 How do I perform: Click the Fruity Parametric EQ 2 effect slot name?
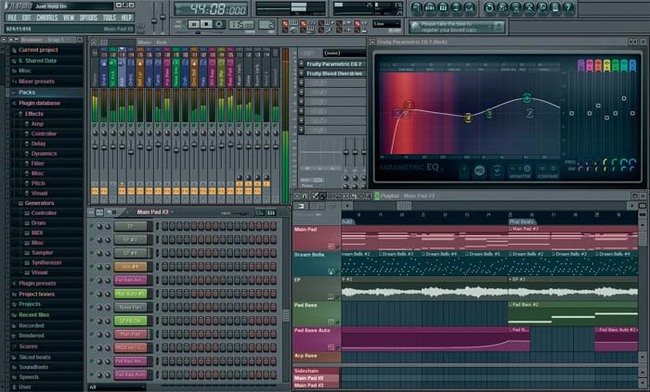(x=334, y=64)
